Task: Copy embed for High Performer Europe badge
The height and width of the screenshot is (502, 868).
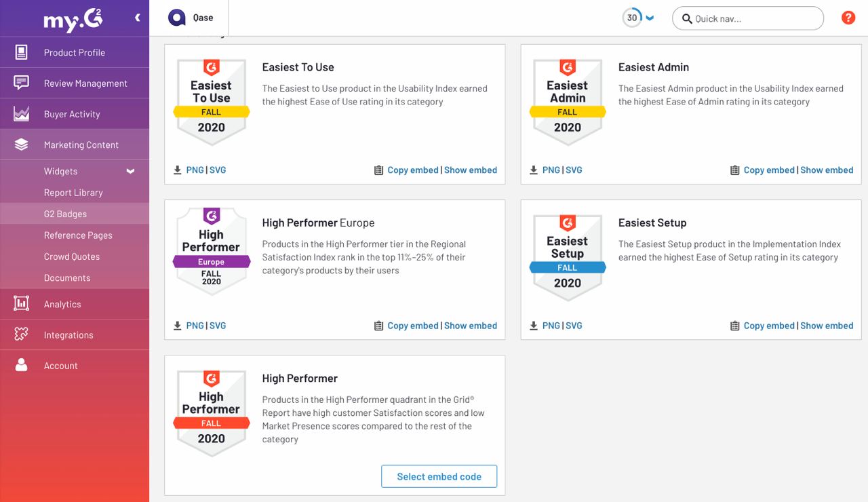Action: click(413, 326)
